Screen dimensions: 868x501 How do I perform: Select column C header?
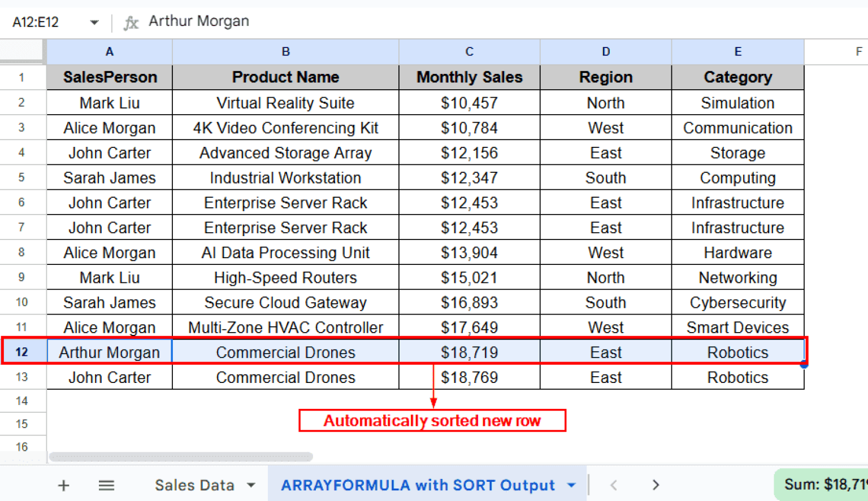(x=469, y=52)
